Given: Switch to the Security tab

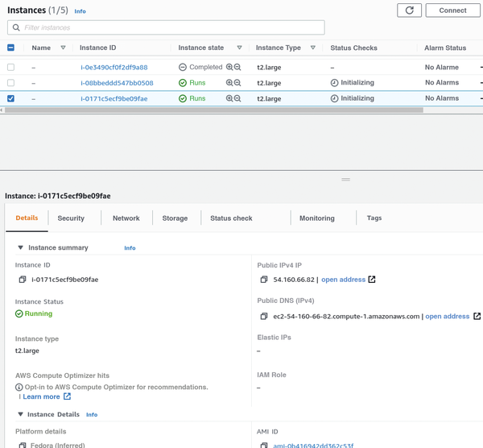Looking at the screenshot, I should tap(71, 218).
